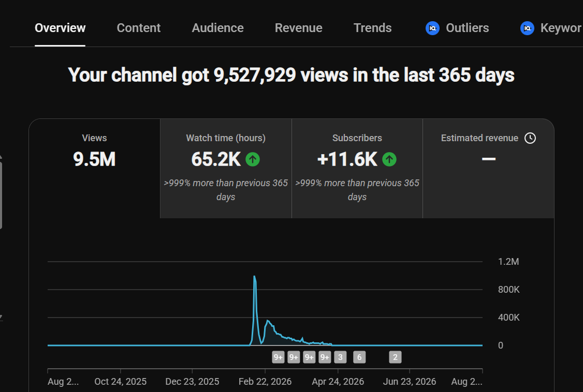Open the Revenue tab
Screen dimensions: 583x392
point(299,28)
